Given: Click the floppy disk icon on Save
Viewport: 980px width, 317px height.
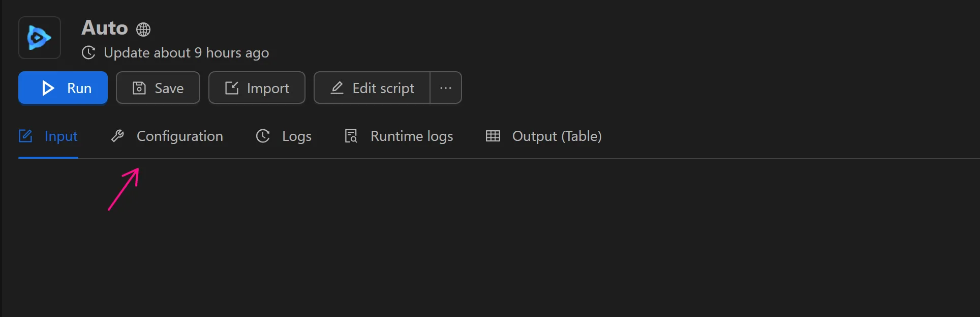Looking at the screenshot, I should [139, 88].
